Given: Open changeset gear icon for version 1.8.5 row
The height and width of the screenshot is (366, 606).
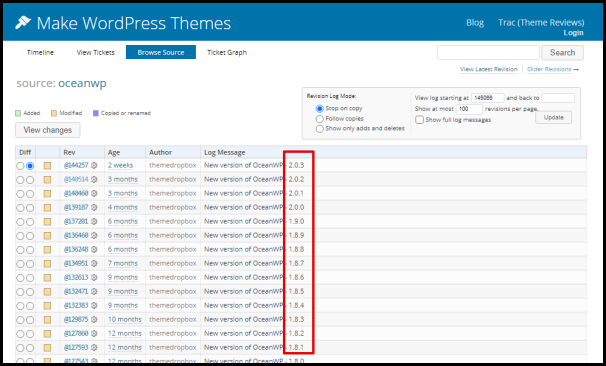Looking at the screenshot, I should coord(94,291).
